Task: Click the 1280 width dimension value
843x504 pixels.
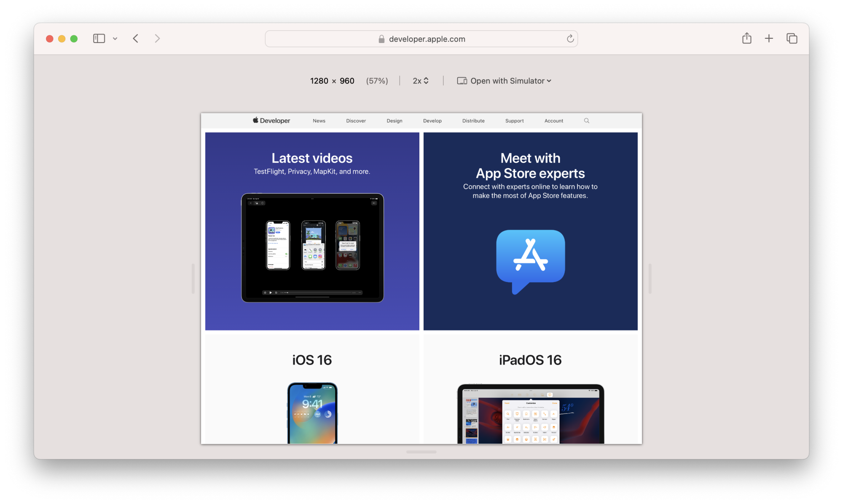Action: pos(319,81)
